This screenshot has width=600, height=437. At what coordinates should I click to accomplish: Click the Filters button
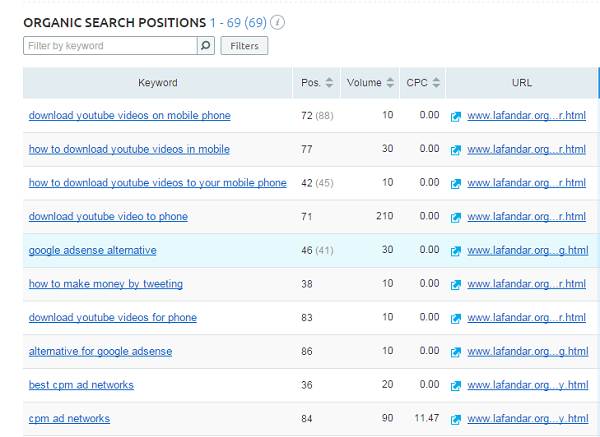(244, 46)
